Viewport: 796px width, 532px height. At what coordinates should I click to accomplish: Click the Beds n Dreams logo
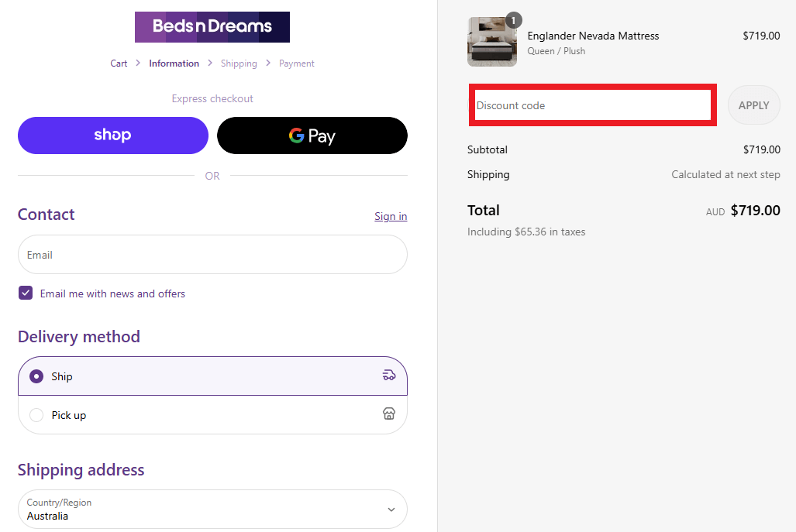(x=212, y=27)
